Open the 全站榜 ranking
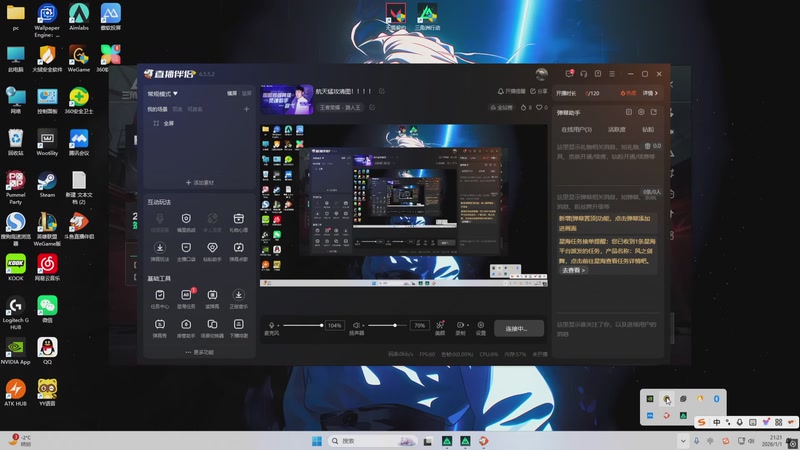This screenshot has height=450, width=800. [x=502, y=108]
